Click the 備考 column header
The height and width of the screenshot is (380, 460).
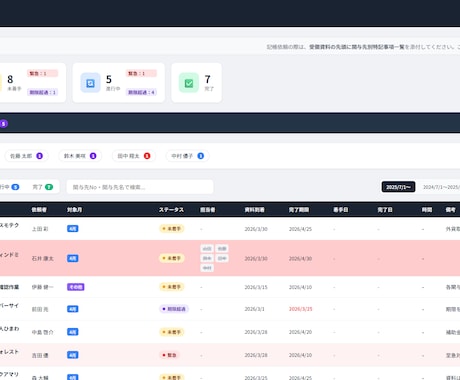[451, 210]
